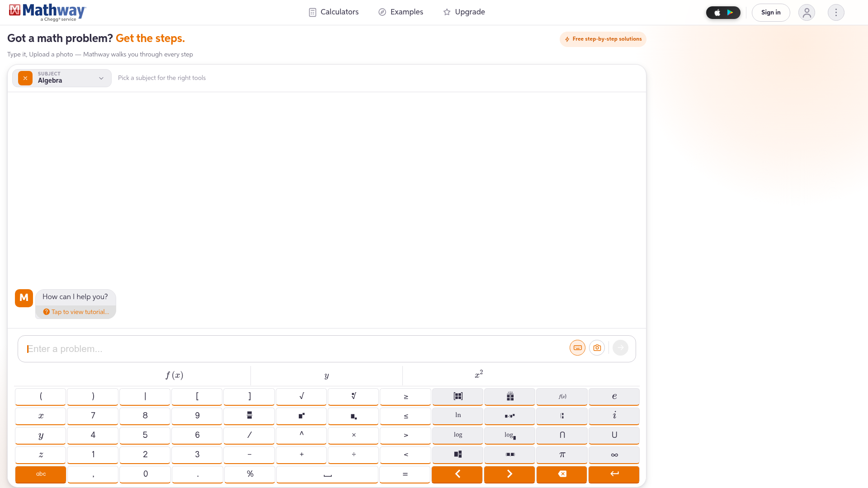
Task: Click the f(x) function key in keypad
Action: point(562,397)
